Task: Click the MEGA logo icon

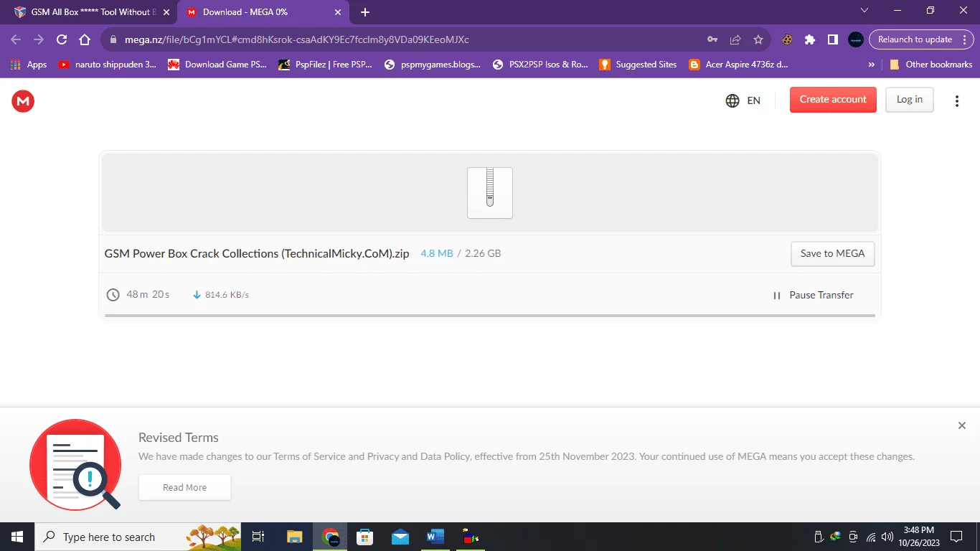Action: coord(23,101)
